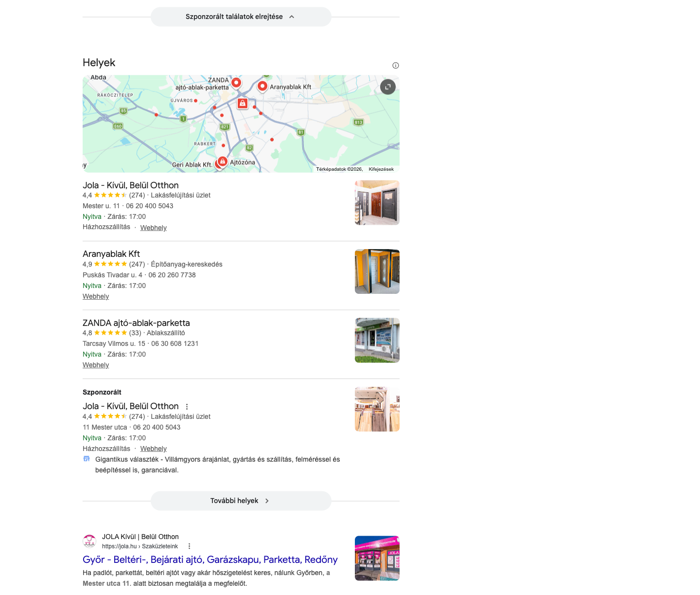View the JOLA store image thumbnail
Image resolution: width=700 pixels, height=595 pixels.
377,558
